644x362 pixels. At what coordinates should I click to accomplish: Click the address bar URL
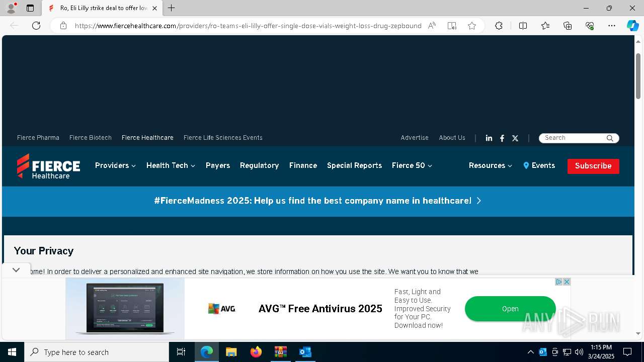coord(248,26)
